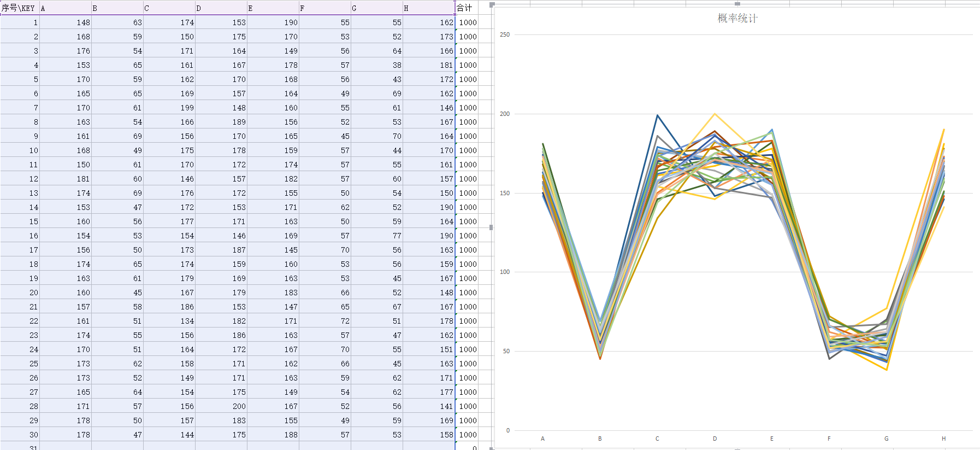Viewport: 980px width, 450px height.
Task: Select the 合计 column header cell
Action: tap(466, 8)
